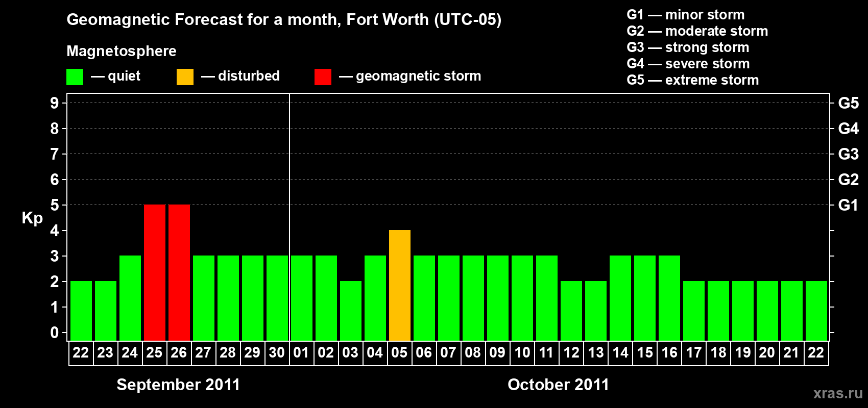
Task: Click the orange disturbed legend swatch
Action: (185, 77)
